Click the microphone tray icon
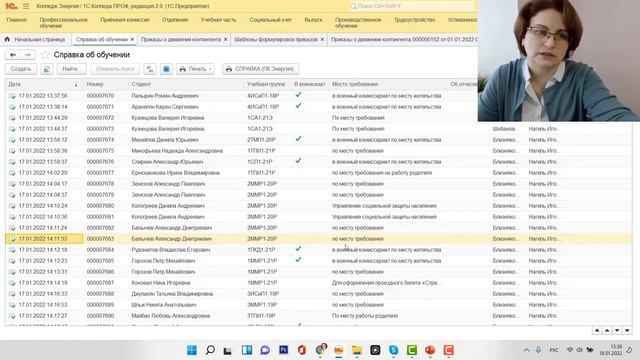 (538, 350)
